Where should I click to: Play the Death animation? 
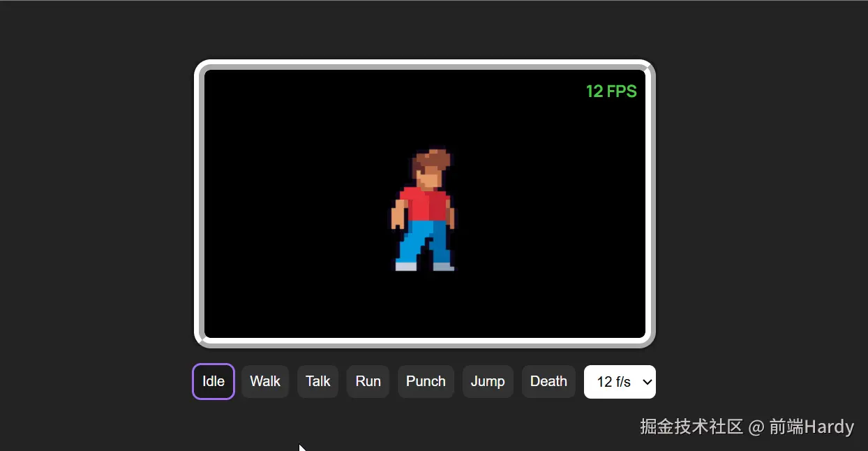pos(548,381)
